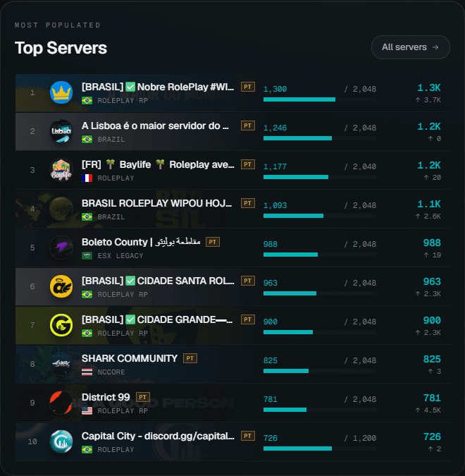Click the 726 of 1,200 capacity bar
This screenshot has height=476, width=465.
(320, 448)
